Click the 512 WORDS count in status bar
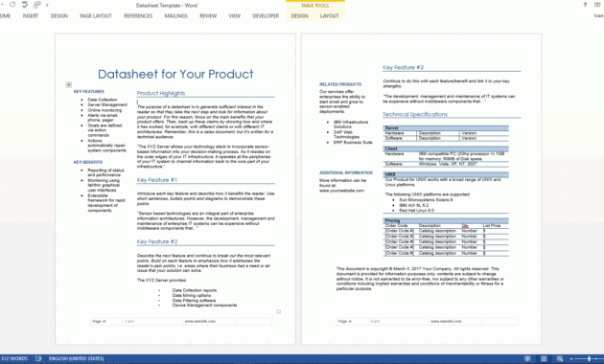 point(14,358)
